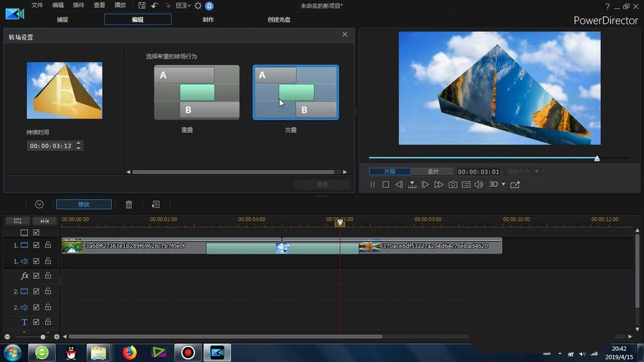Zoom out the timeline with minus
The height and width of the screenshot is (362, 644).
click(x=7, y=337)
